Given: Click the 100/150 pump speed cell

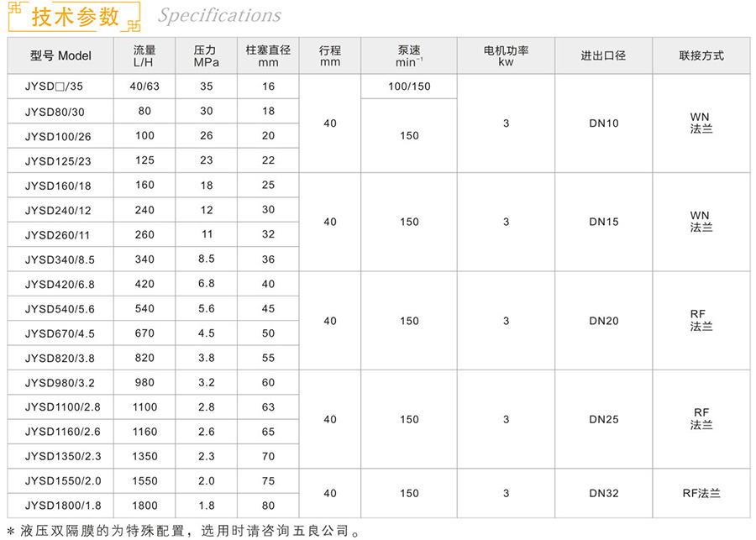Looking at the screenshot, I should [409, 87].
